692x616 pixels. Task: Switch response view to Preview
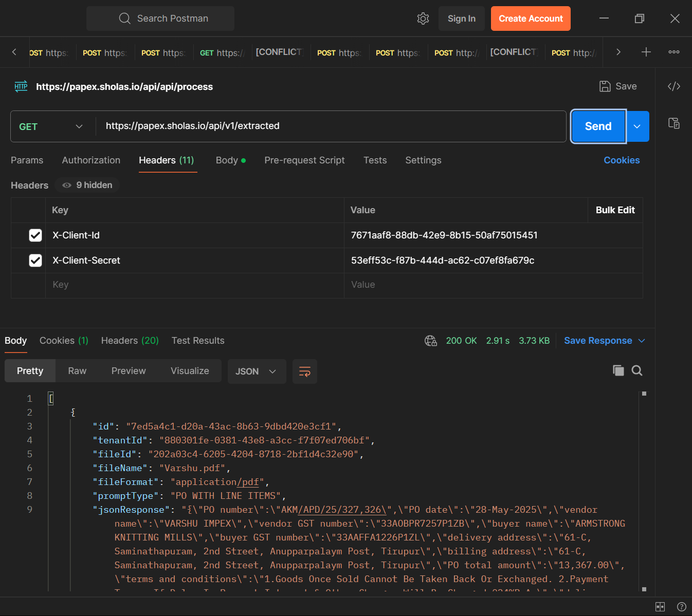129,371
